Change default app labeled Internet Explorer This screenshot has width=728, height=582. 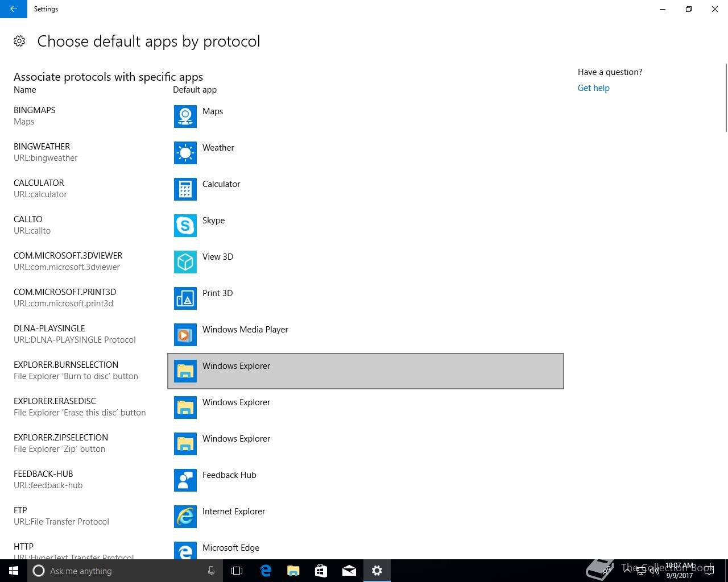(366, 517)
